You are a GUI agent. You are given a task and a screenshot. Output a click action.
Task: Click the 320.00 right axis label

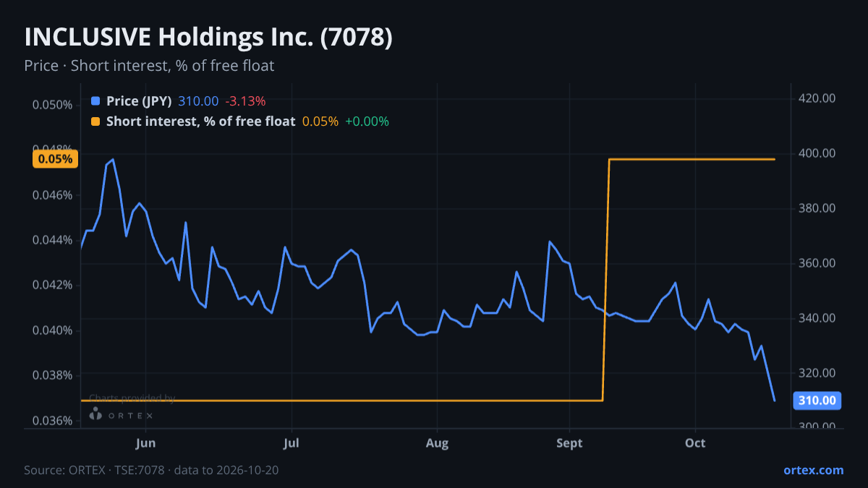818,373
